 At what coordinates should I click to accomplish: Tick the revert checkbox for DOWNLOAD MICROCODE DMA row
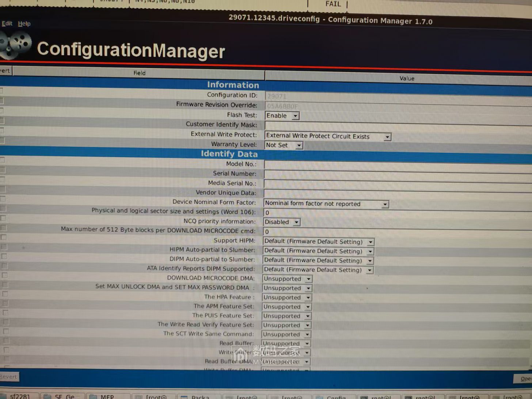[x=5, y=275]
